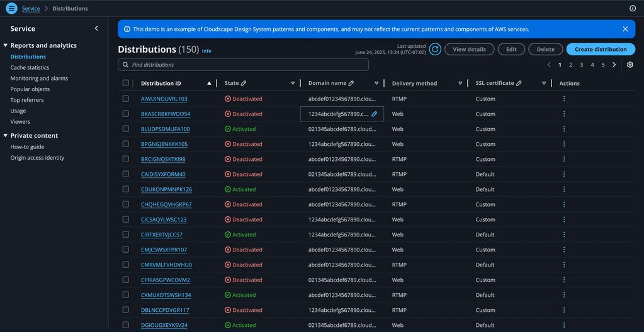644x332 pixels.
Task: Open actions menu for AIWUINOUVRL103 row
Action: (564, 99)
